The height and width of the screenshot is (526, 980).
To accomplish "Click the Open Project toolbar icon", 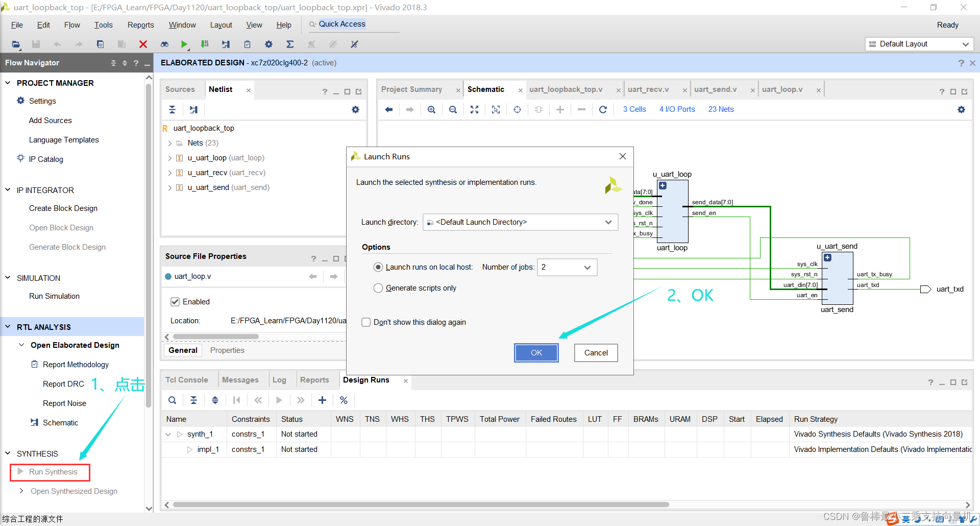I will pyautogui.click(x=16, y=44).
